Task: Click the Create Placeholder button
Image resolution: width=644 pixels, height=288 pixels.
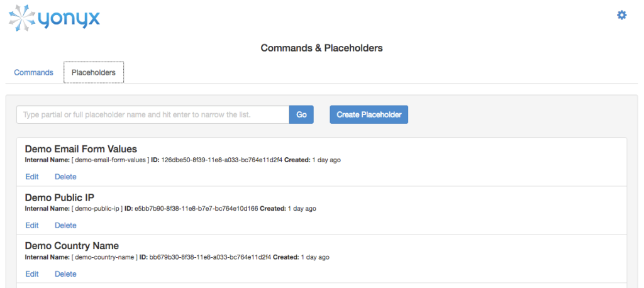Action: [x=369, y=114]
